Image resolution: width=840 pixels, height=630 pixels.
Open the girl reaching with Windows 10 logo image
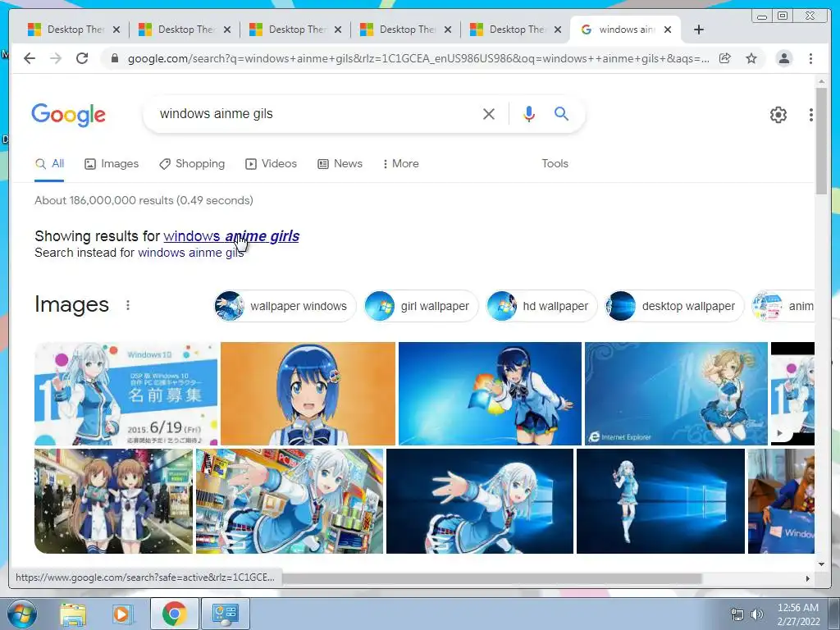480,501
